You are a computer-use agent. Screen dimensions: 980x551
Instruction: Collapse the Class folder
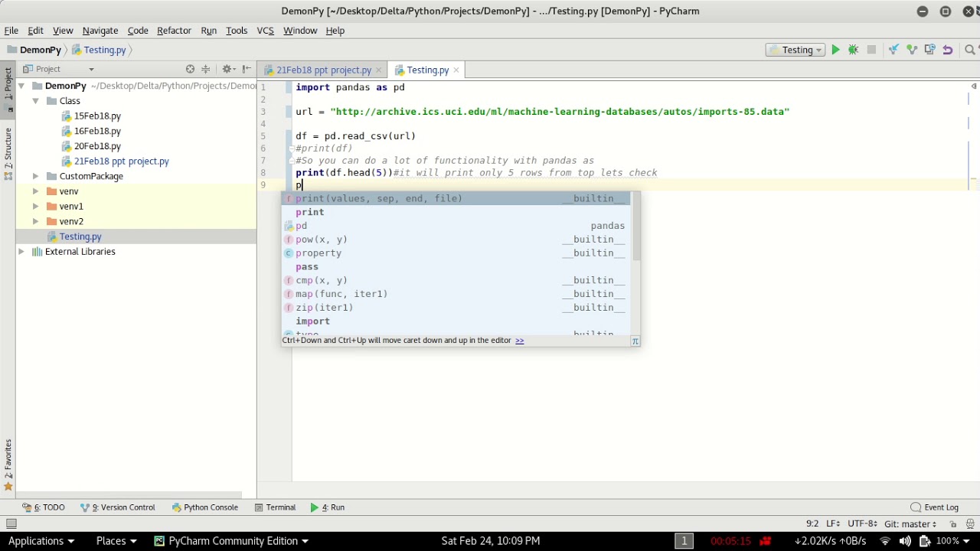35,101
